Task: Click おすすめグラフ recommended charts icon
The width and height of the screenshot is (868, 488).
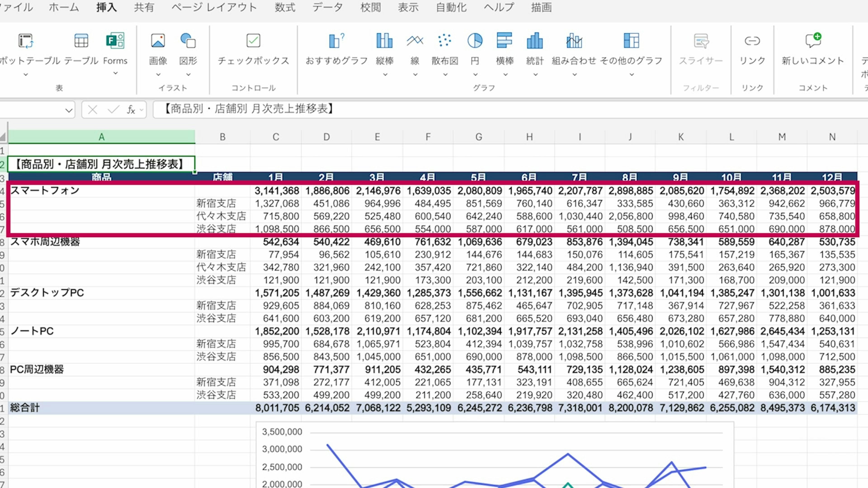Action: (336, 41)
